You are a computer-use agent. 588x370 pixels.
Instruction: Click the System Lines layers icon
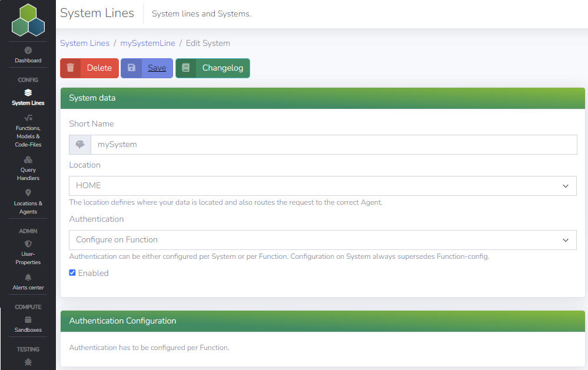(x=28, y=93)
